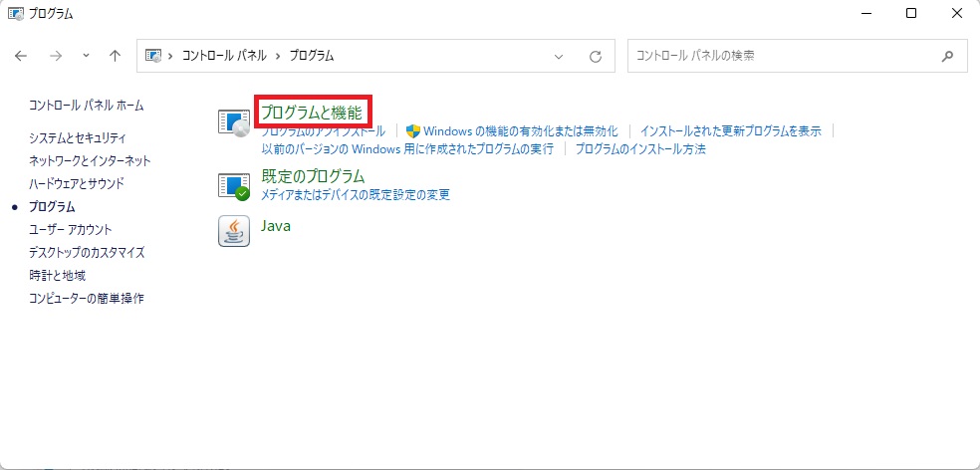Close the プログラム window
The width and height of the screenshot is (980, 470).
(957, 13)
